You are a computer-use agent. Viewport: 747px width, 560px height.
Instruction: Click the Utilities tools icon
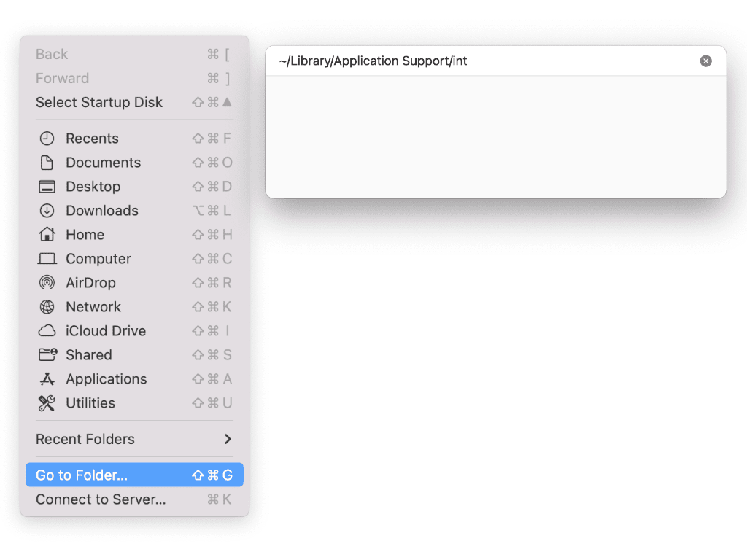[x=47, y=403]
